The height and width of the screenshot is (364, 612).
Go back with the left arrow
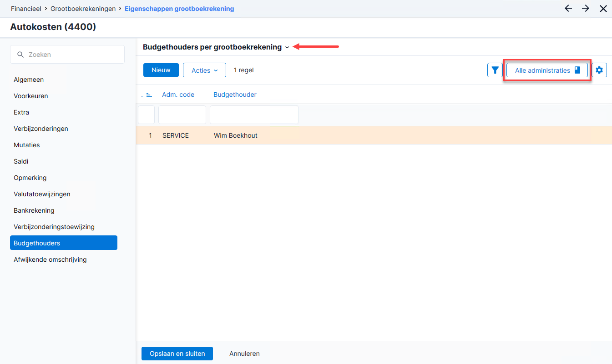[568, 9]
